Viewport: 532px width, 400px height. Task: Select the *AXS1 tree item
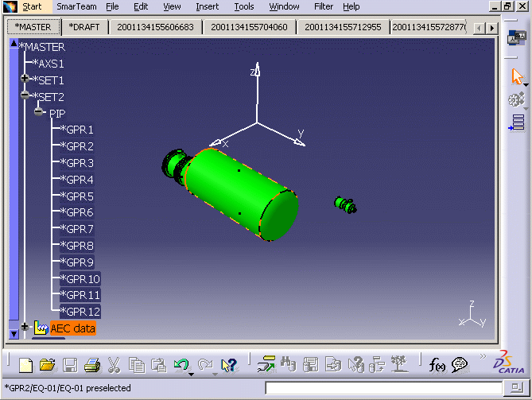pyautogui.click(x=48, y=64)
